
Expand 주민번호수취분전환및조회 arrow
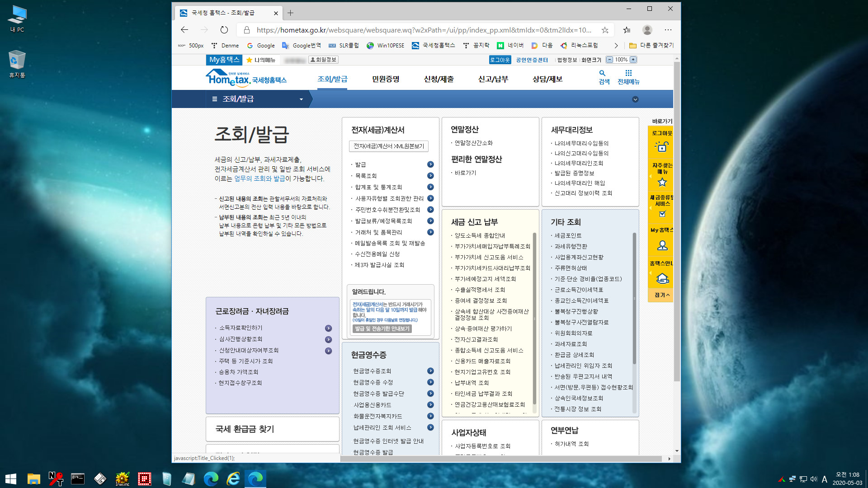(x=430, y=210)
